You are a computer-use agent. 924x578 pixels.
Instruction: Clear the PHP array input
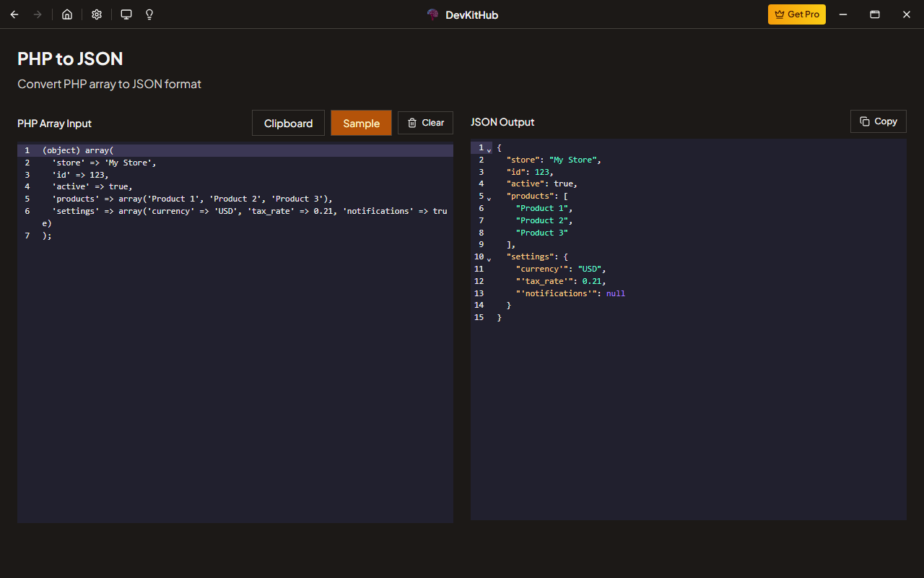425,123
